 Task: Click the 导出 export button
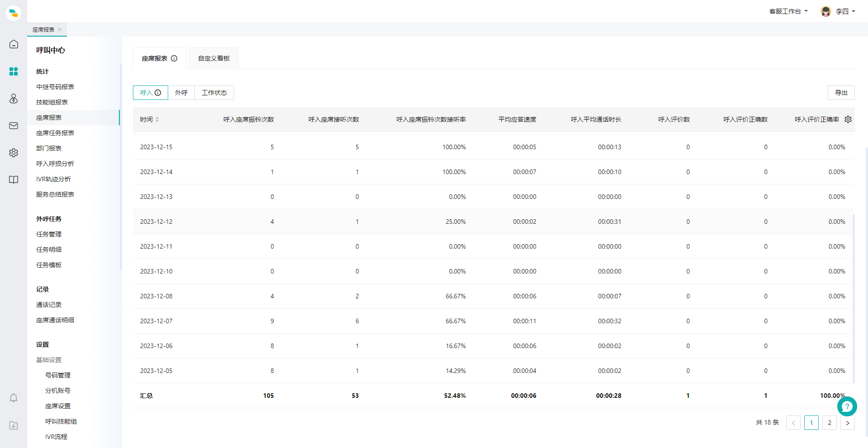pos(841,93)
